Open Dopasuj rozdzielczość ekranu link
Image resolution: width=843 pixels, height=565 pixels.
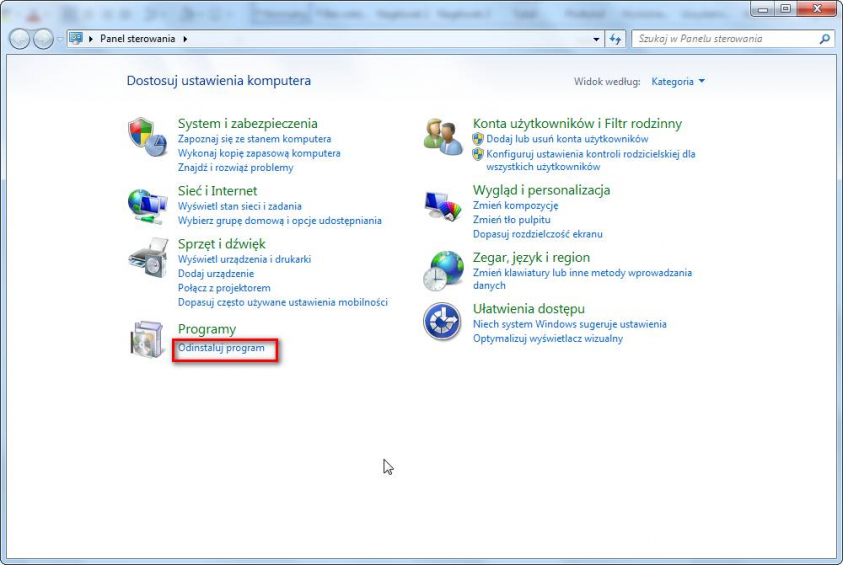coord(537,234)
